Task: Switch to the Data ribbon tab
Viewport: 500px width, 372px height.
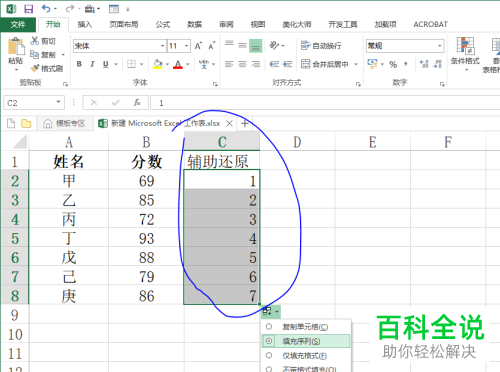Action: (194, 24)
